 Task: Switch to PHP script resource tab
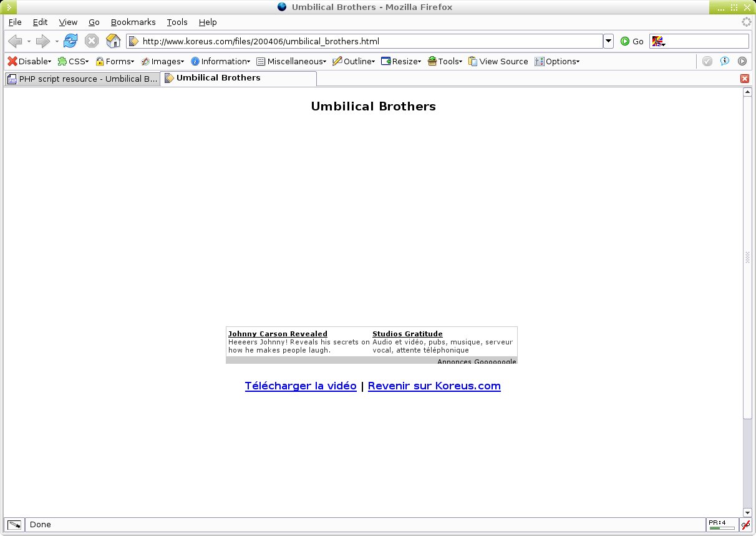(x=82, y=79)
